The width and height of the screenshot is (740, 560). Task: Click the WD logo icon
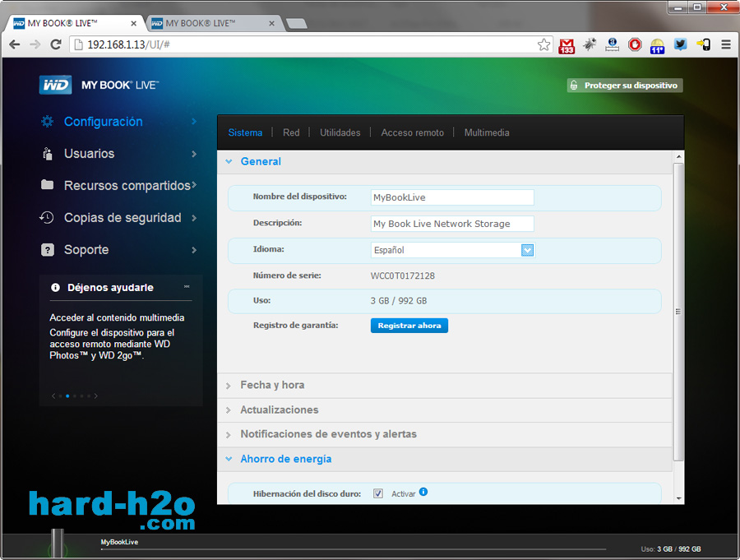[55, 85]
